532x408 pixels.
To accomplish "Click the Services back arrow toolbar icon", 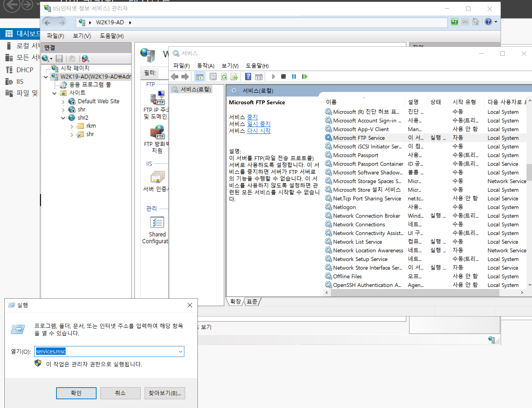I will tap(175, 77).
